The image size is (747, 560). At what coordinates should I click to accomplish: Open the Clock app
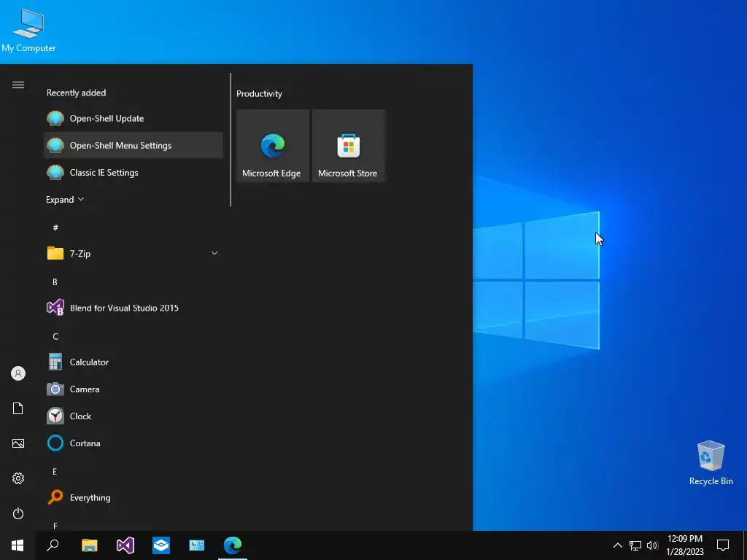pos(133,416)
